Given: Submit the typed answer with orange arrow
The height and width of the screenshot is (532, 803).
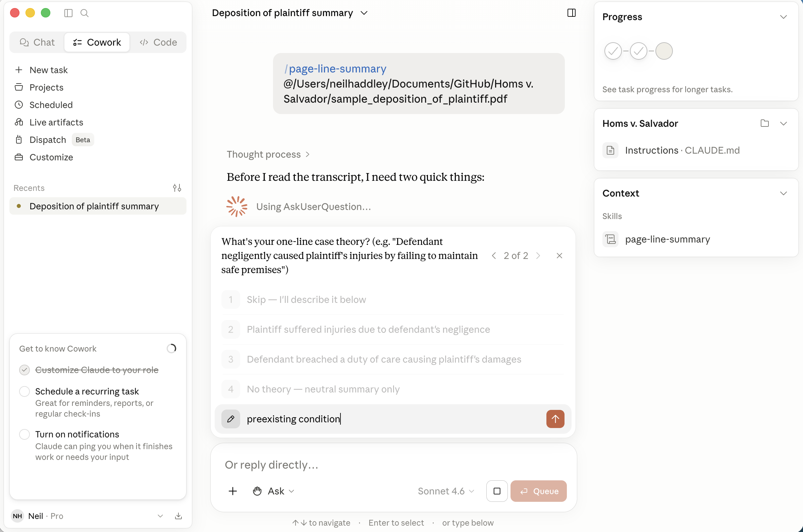Looking at the screenshot, I should 555,419.
